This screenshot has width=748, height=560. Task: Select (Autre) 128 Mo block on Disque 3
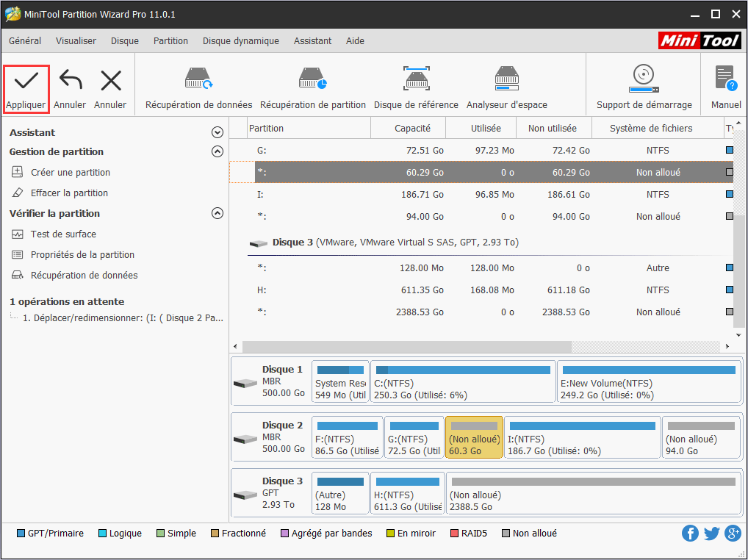click(x=341, y=493)
